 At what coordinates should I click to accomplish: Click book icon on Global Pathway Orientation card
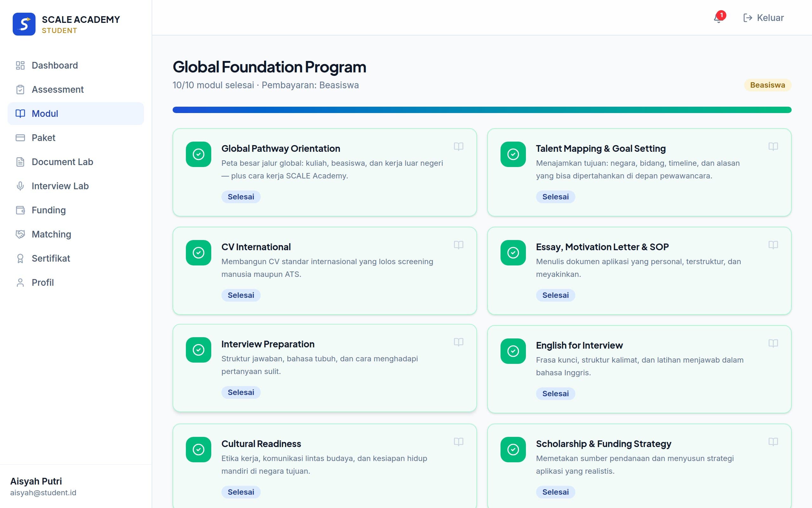coord(458,146)
